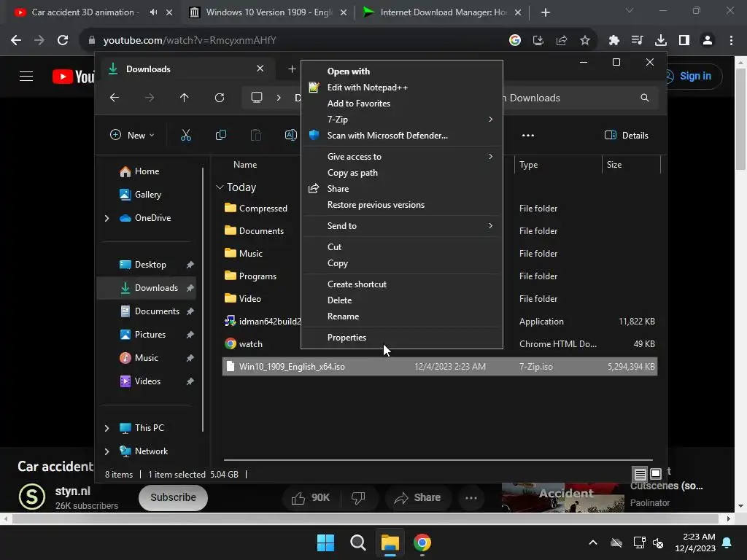Choose Rename in context menu
The image size is (747, 560).
(x=402, y=316)
